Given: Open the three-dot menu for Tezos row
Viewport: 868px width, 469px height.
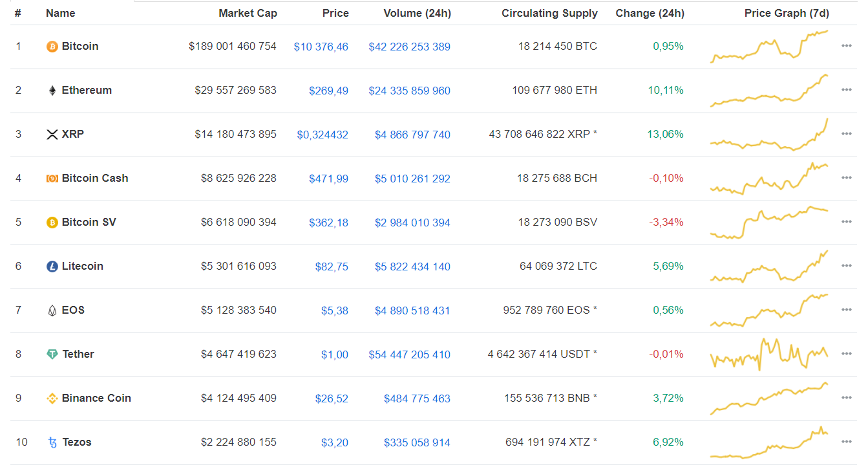Looking at the screenshot, I should tap(847, 442).
